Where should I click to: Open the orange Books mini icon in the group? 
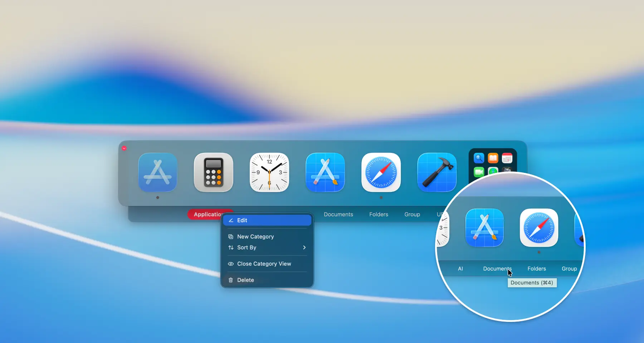tap(493, 158)
